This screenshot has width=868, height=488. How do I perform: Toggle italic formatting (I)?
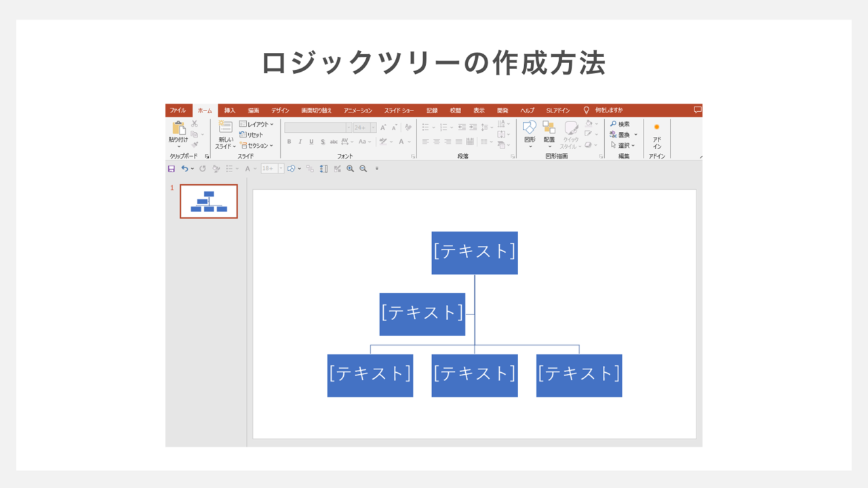click(300, 142)
